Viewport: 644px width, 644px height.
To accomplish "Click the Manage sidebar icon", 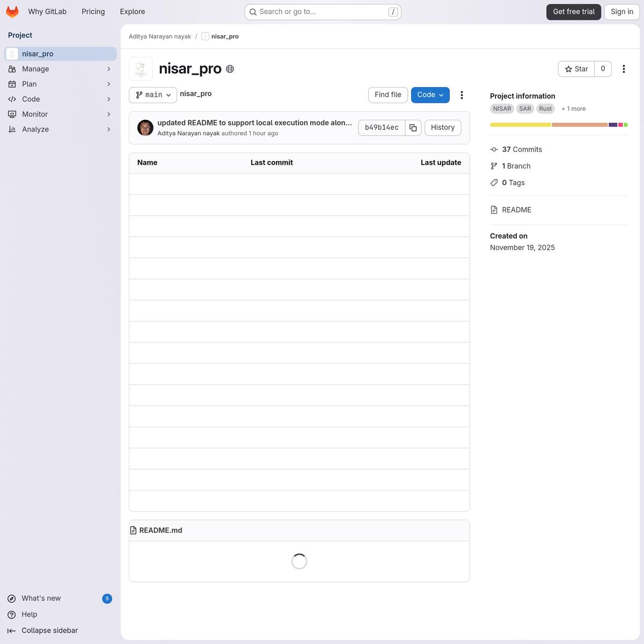I will pos(12,69).
